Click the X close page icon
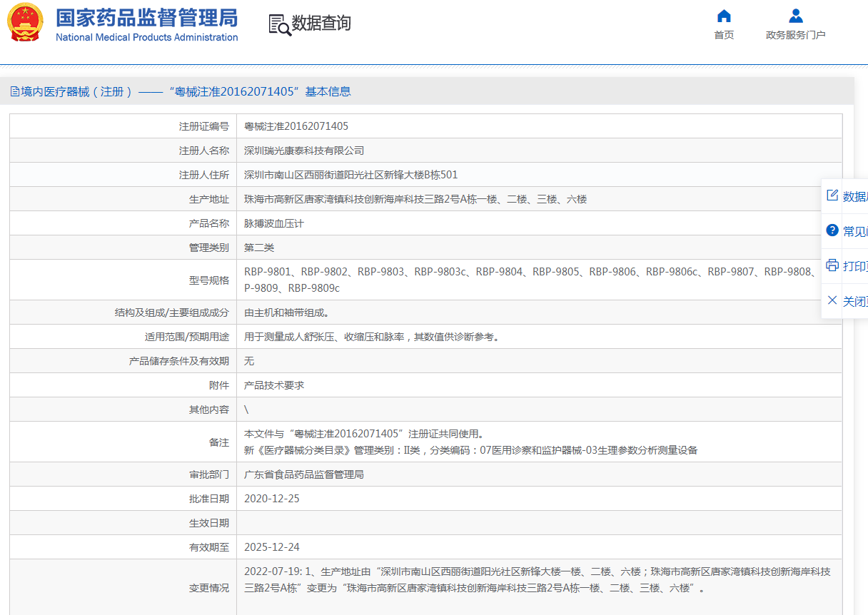This screenshot has height=615, width=868. tap(832, 300)
